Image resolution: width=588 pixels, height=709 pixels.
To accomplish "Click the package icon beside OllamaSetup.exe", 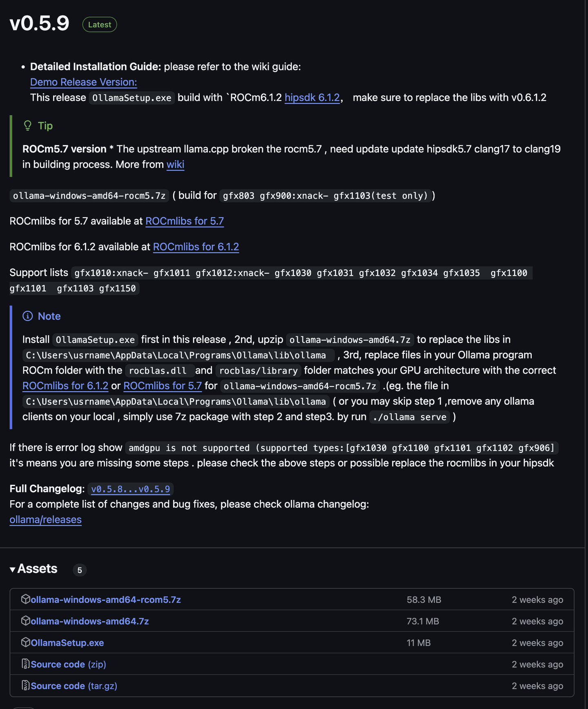I will pyautogui.click(x=26, y=642).
